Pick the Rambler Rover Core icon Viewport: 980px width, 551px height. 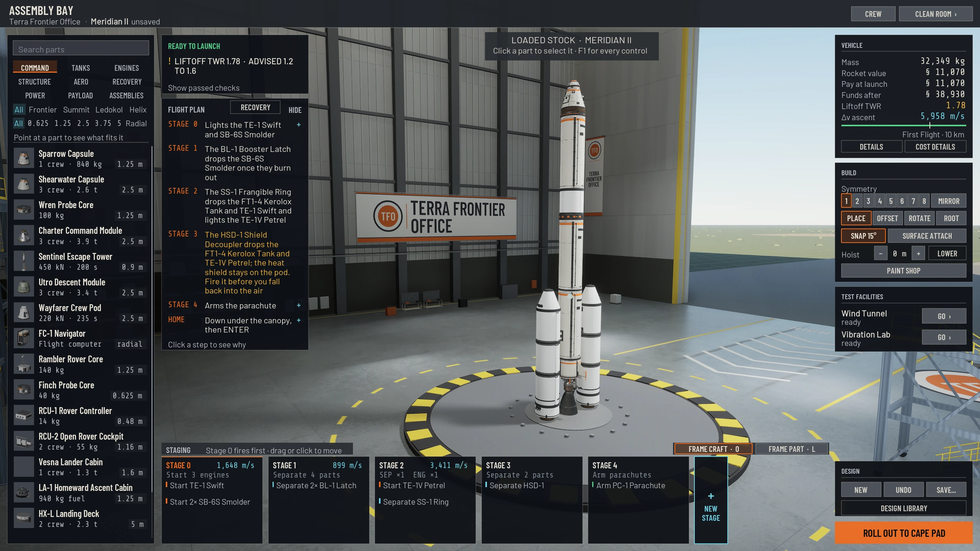pos(24,364)
